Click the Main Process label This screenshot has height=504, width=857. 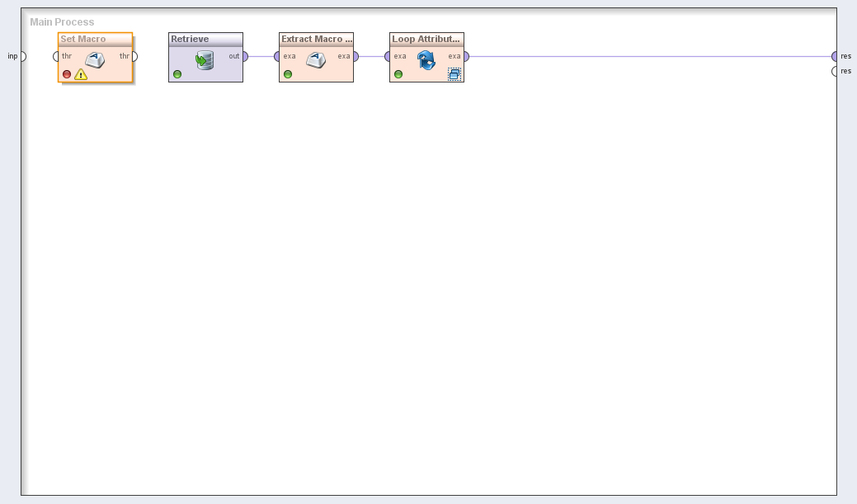coord(62,21)
